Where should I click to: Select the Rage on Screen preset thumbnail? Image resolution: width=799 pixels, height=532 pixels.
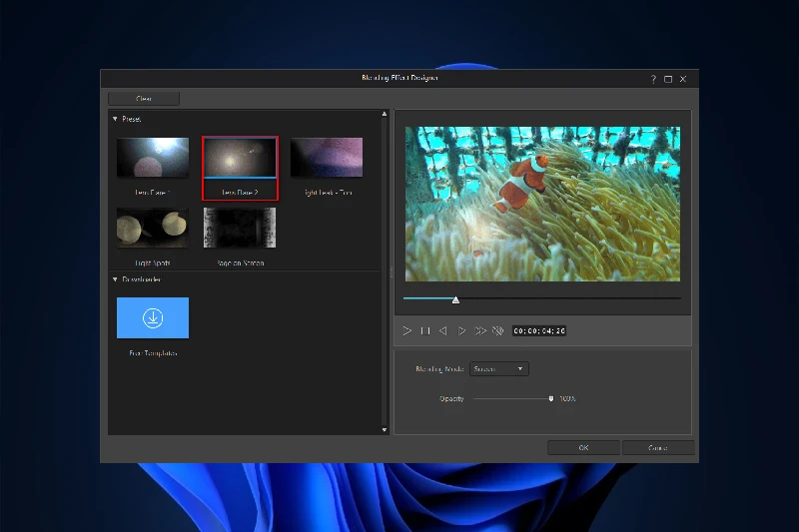point(240,228)
